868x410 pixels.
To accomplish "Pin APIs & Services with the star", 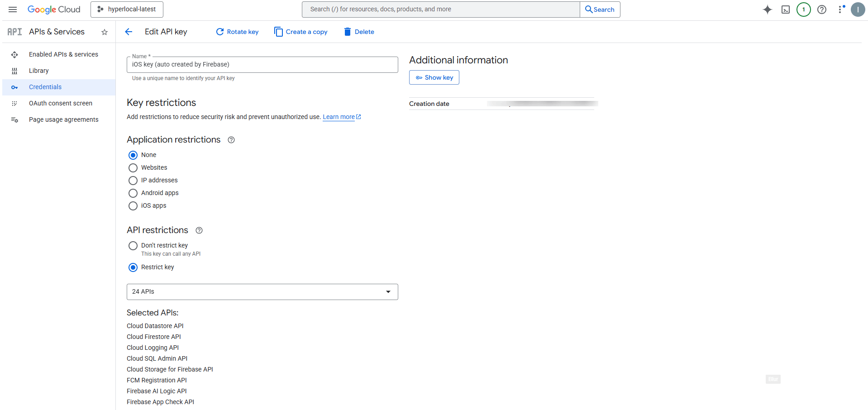I will coord(105,32).
